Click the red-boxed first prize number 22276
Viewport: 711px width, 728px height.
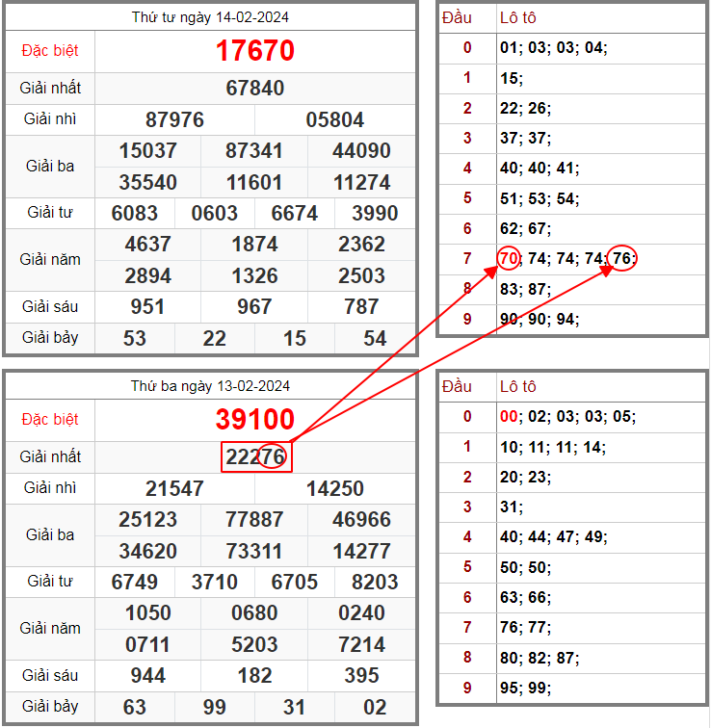point(255,457)
